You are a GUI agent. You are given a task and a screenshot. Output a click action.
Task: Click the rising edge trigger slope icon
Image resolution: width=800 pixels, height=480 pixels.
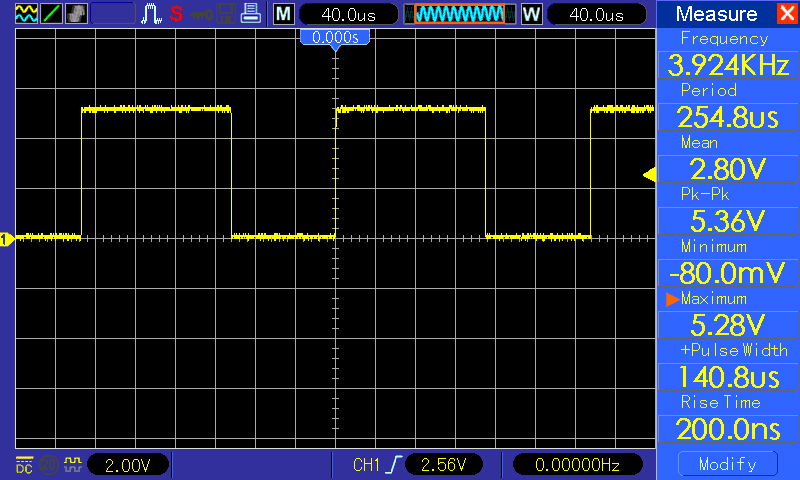pyautogui.click(x=394, y=465)
